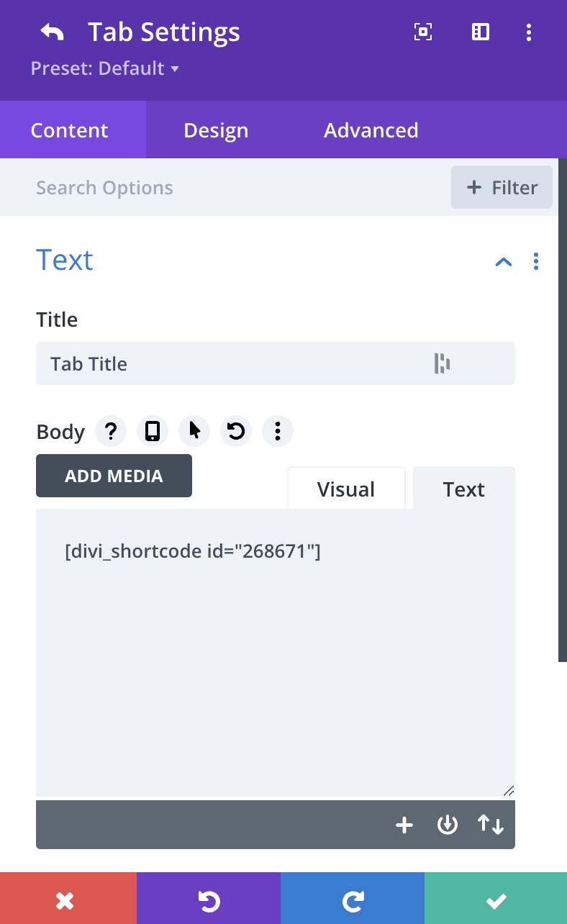Open the Text section options menu

click(536, 261)
